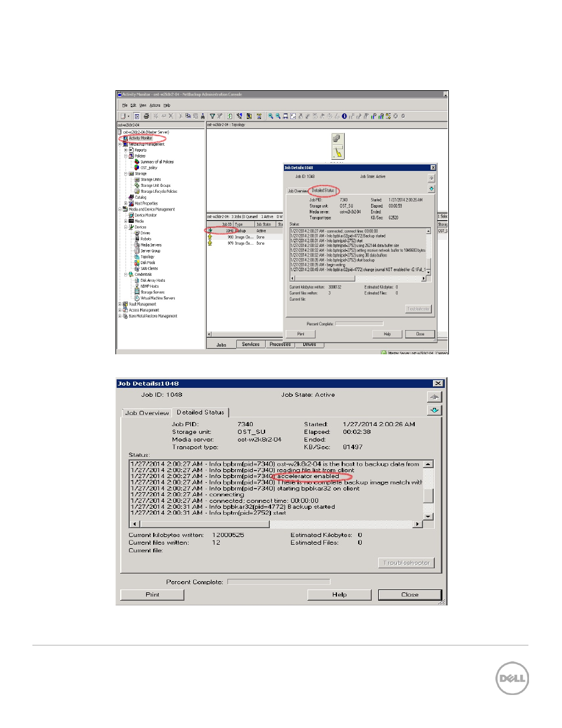This screenshot has width=562, height=728.
Task: Open Storage Unit Groups node
Action: point(155,185)
